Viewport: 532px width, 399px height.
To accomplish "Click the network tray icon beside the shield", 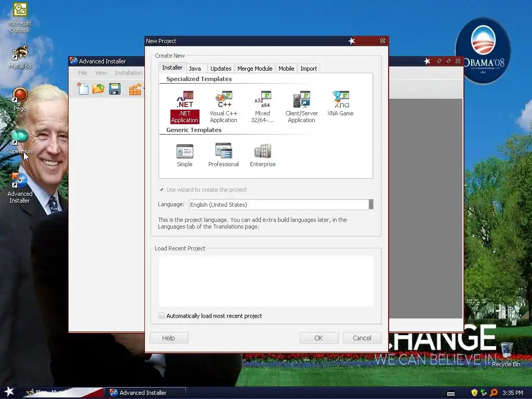I will 484,393.
